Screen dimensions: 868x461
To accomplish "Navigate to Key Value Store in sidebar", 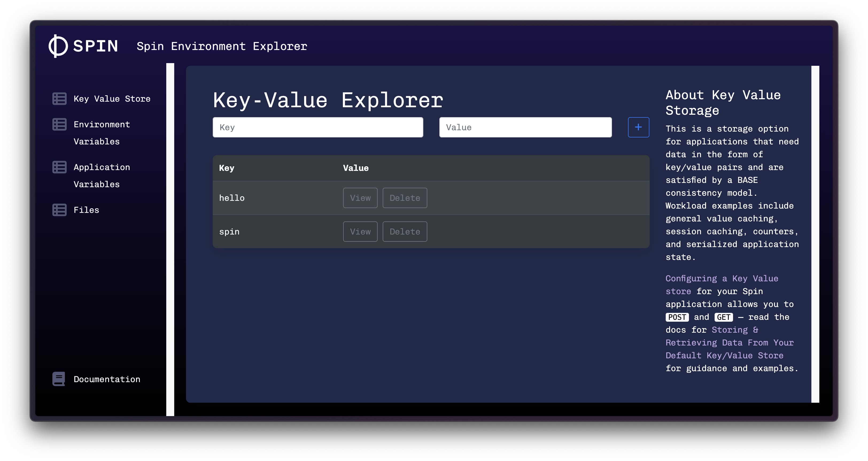I will tap(112, 98).
